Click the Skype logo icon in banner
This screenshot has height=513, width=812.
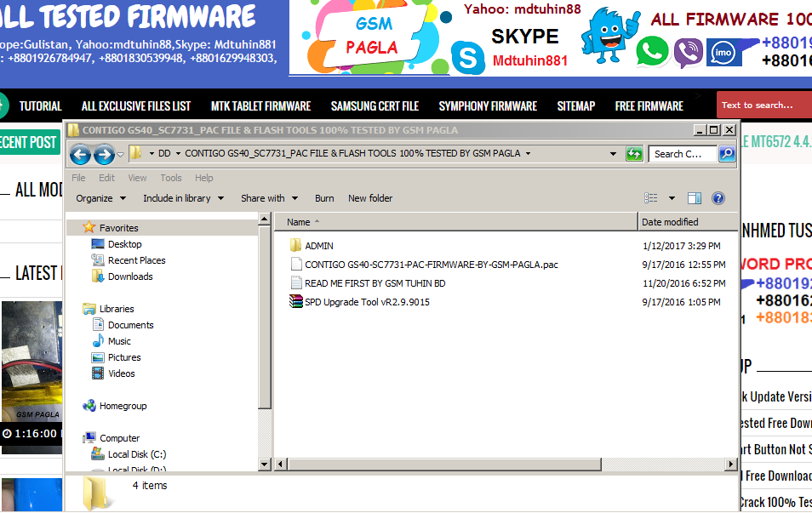tap(467, 58)
